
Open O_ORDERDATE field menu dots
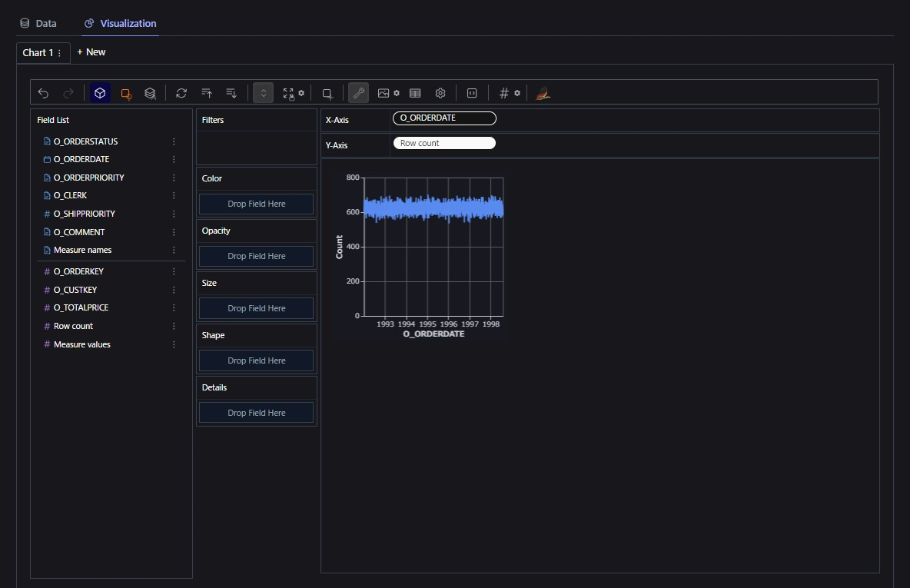click(174, 159)
